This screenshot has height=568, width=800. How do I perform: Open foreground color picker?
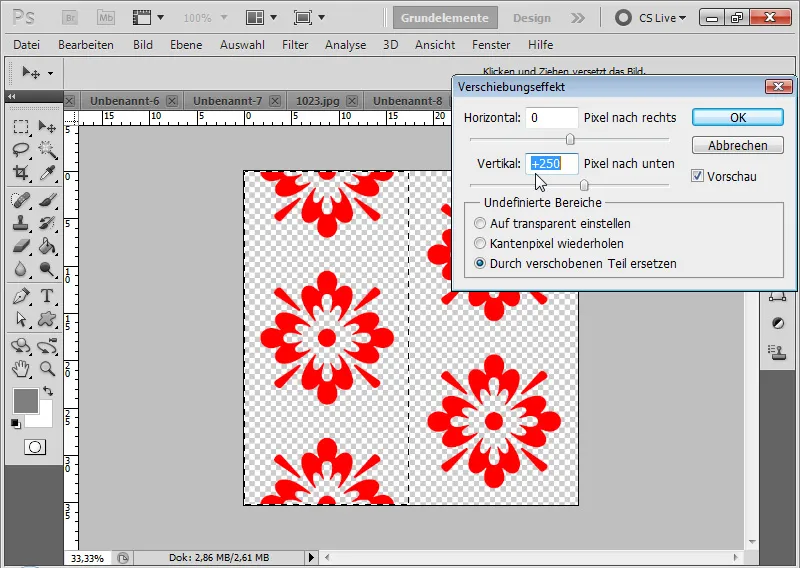26,401
